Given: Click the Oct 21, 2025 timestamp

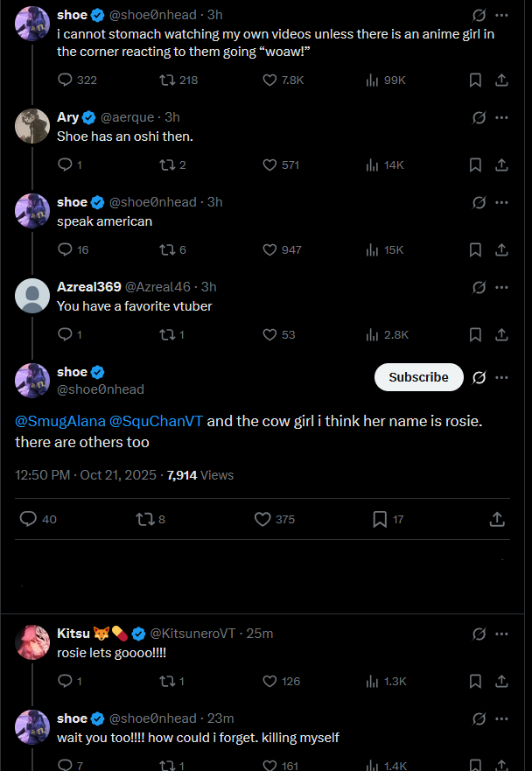Looking at the screenshot, I should (118, 475).
